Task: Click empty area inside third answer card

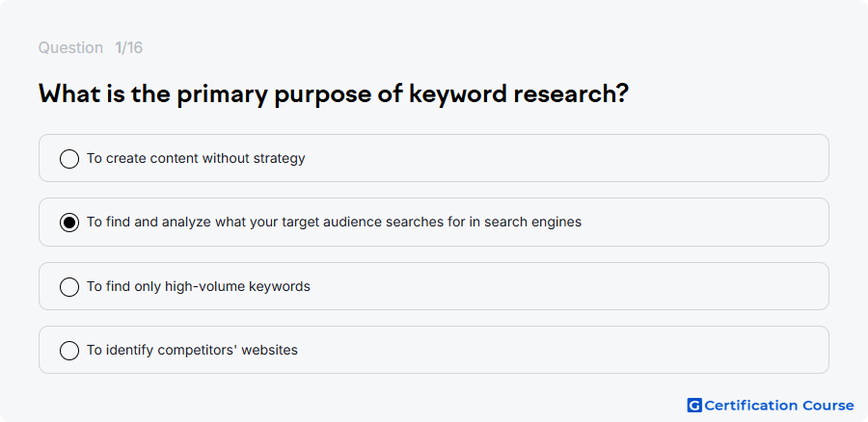Action: pyautogui.click(x=564, y=286)
